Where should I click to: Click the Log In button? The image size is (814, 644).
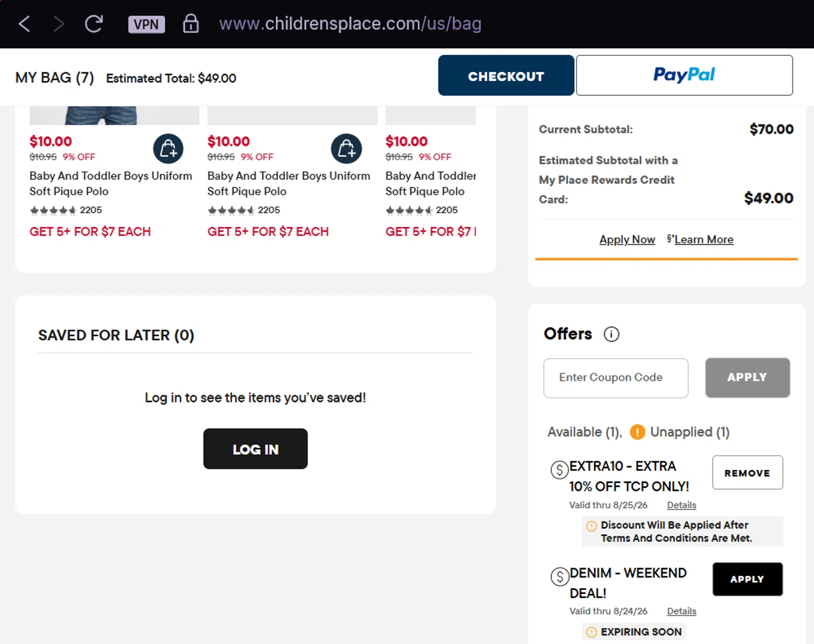[256, 449]
